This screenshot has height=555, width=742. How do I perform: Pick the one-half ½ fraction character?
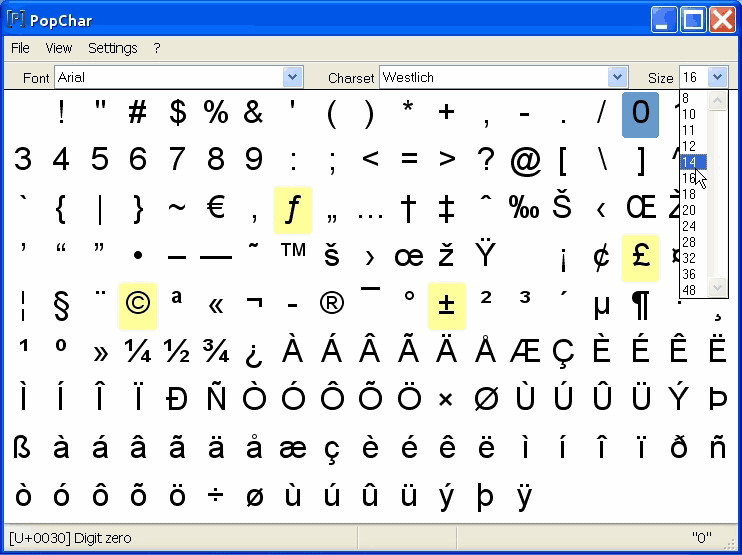(x=177, y=351)
